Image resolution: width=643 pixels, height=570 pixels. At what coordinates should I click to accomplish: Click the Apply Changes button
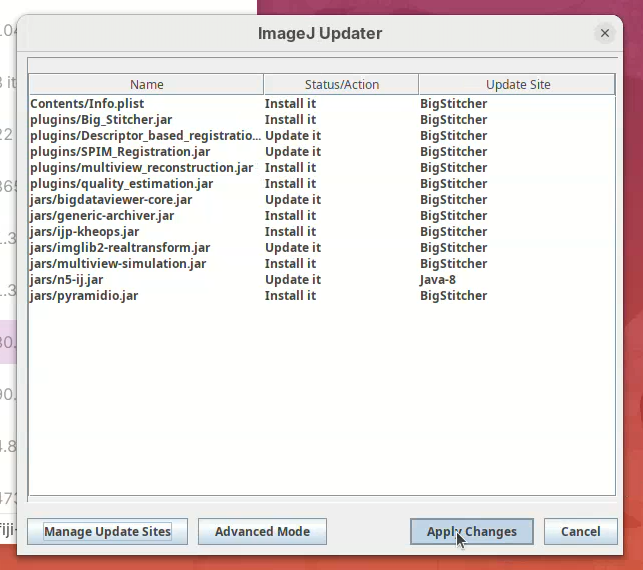pyautogui.click(x=471, y=531)
